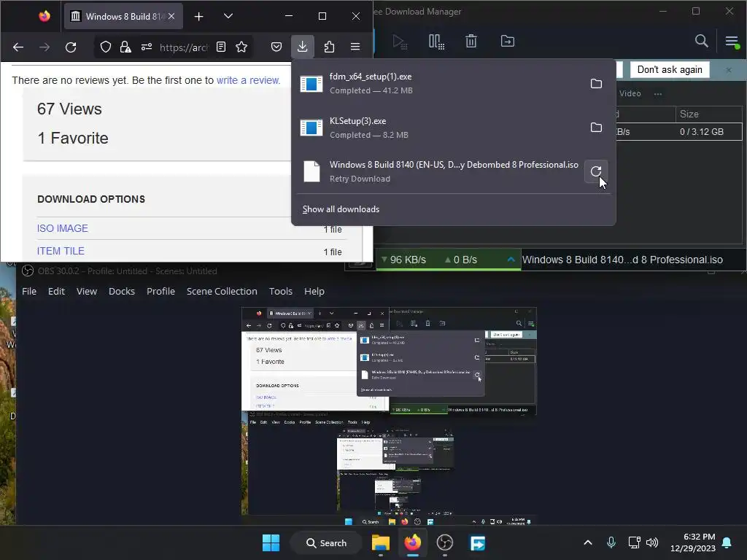Click the OBS preview canvas
The height and width of the screenshot is (560, 747).
pyautogui.click(x=389, y=416)
